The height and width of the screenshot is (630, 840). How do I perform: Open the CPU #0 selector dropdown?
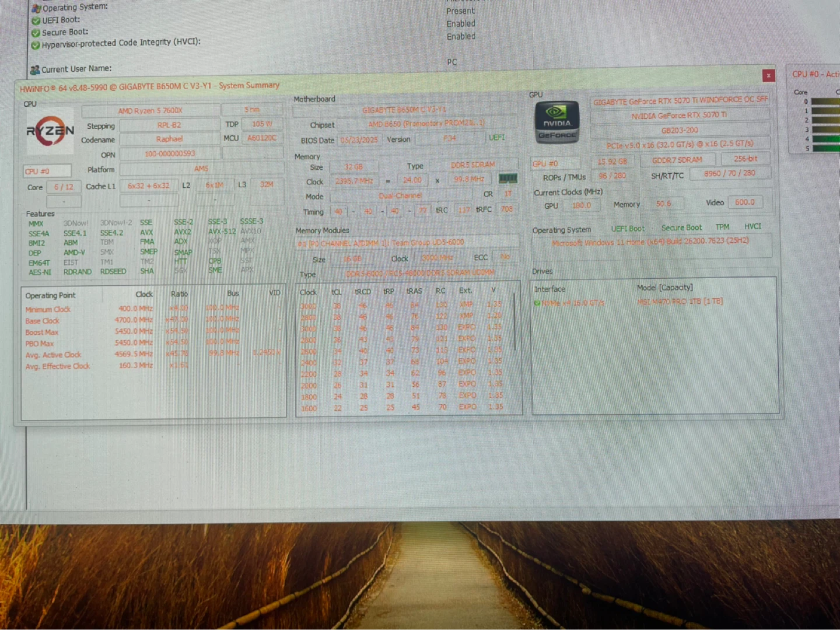click(47, 171)
